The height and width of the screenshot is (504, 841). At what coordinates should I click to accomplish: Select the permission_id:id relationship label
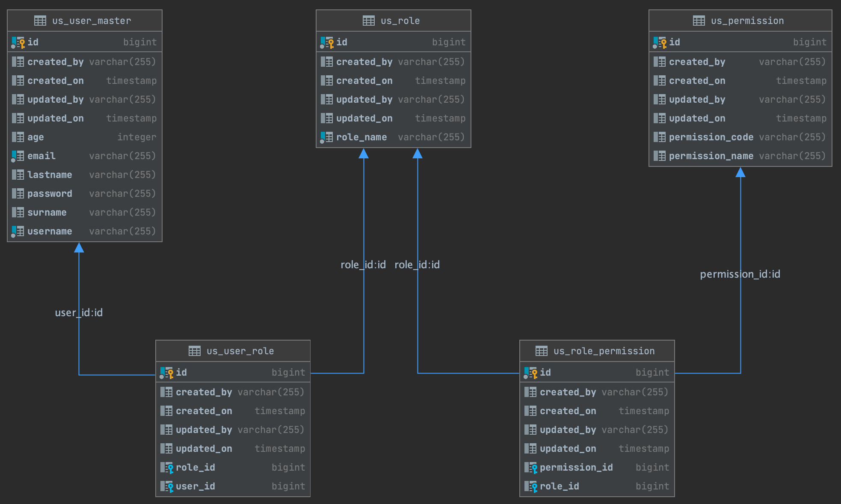[x=740, y=274]
